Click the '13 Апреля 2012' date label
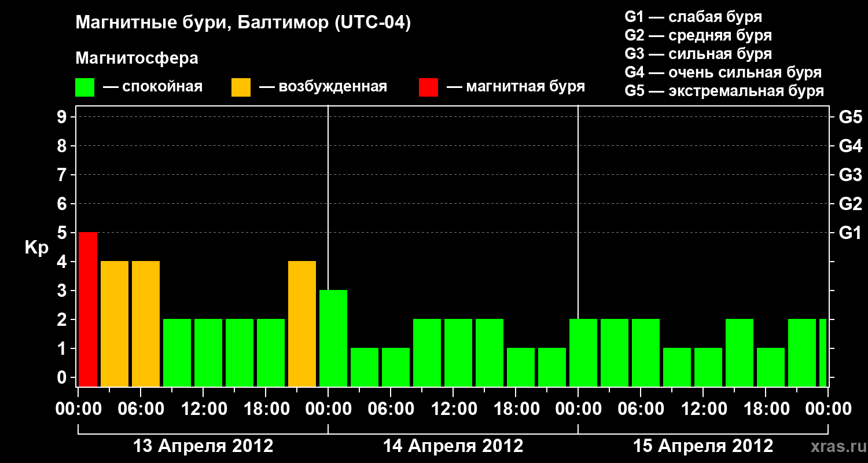The height and width of the screenshot is (463, 868). tap(203, 446)
